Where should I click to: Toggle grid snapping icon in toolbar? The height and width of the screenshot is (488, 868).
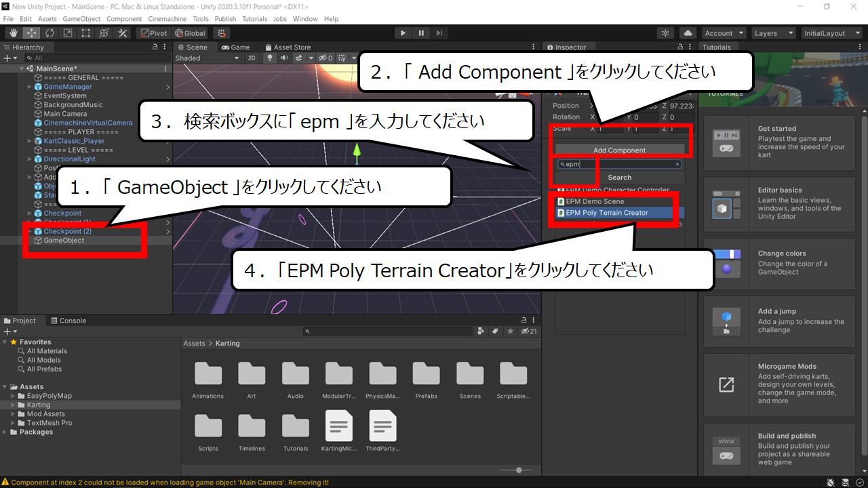coord(221,33)
